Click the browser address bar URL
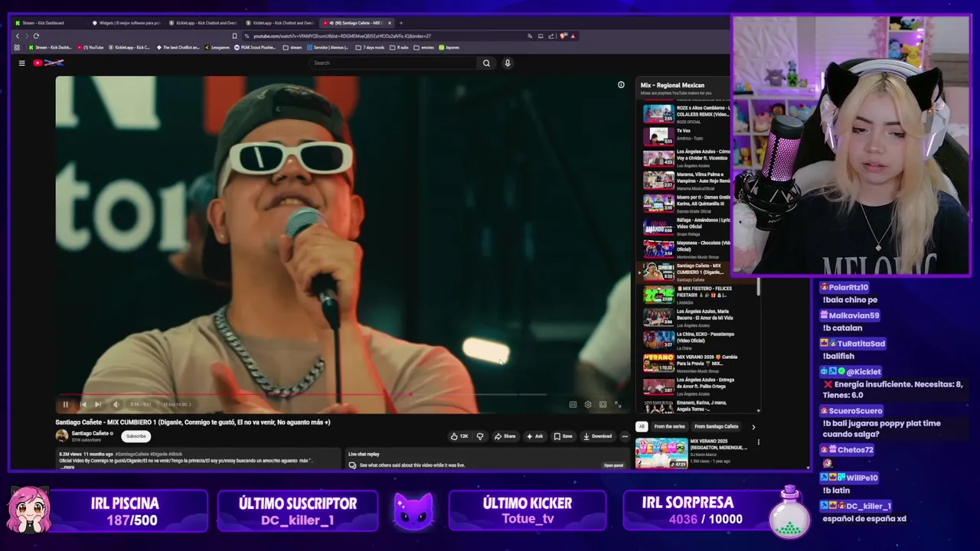 tap(342, 36)
